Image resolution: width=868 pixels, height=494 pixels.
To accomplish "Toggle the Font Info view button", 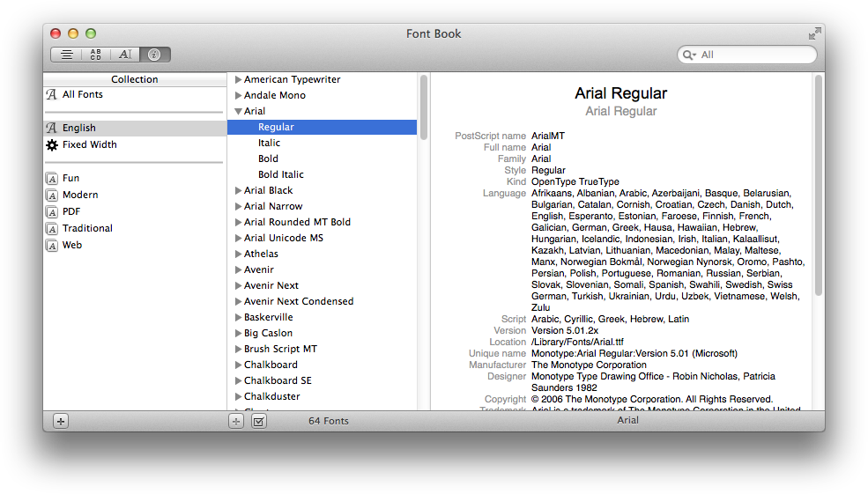I will [x=155, y=55].
